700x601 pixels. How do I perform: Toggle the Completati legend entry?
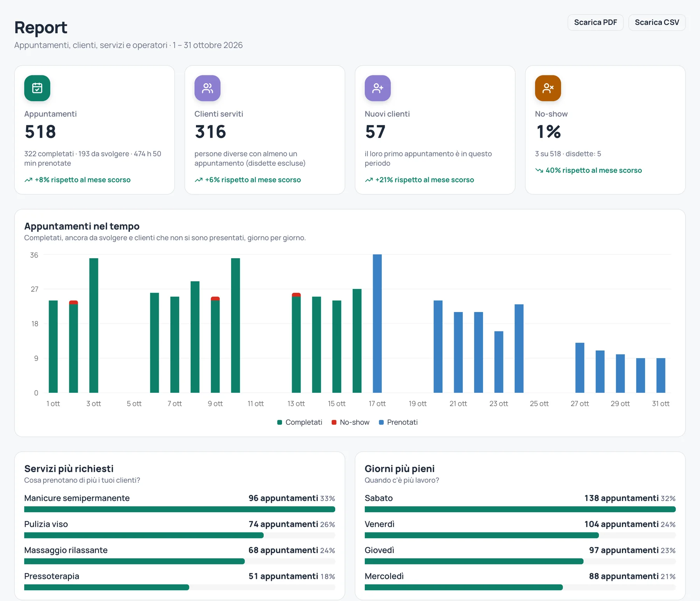click(299, 422)
